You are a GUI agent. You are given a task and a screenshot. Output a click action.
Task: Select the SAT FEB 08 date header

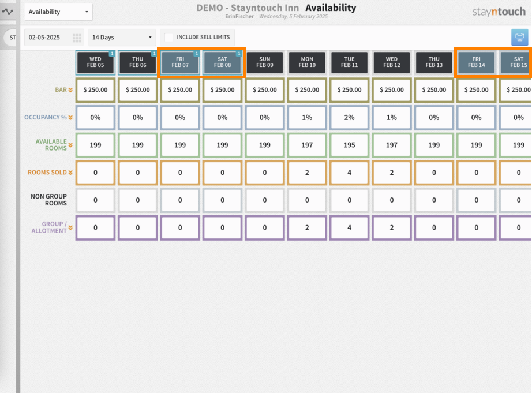coord(222,62)
